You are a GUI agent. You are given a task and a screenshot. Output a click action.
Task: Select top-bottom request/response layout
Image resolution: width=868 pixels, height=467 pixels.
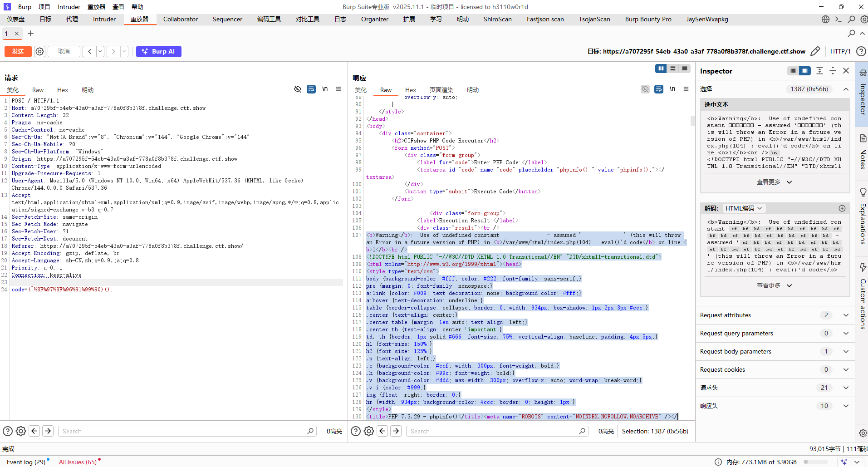(673, 69)
